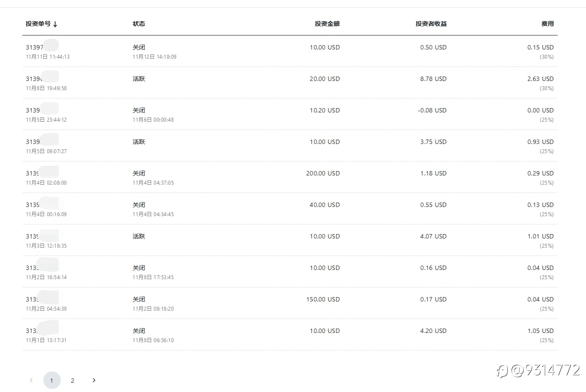This screenshot has width=586, height=392.
Task: Click the -0.08 USD return value
Action: click(432, 110)
